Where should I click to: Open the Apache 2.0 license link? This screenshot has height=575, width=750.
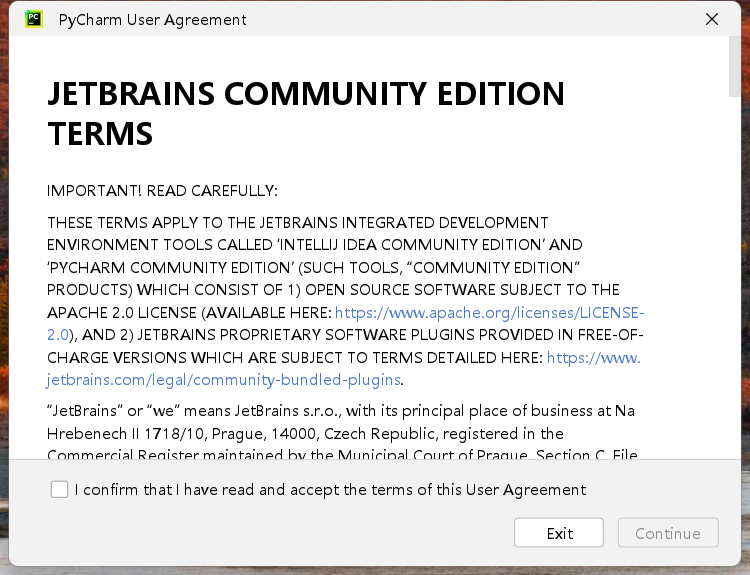coord(489,313)
